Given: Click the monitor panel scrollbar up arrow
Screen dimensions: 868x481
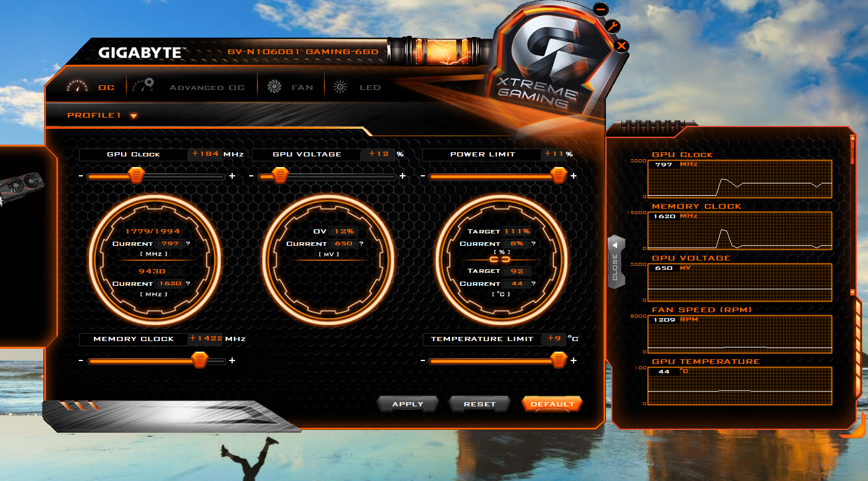Looking at the screenshot, I should pos(853,138).
